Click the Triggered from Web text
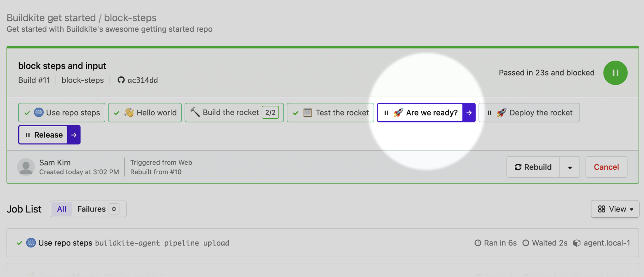 coord(161,162)
